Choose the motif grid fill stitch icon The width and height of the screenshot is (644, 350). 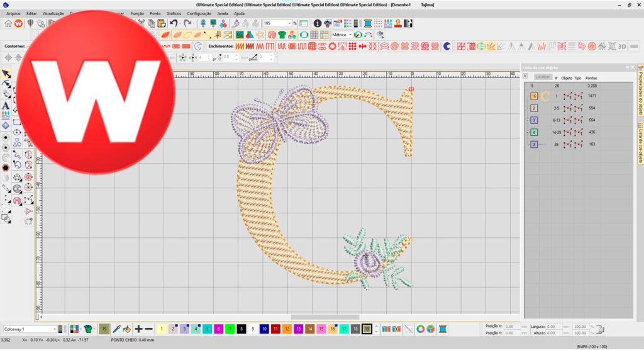[352, 47]
